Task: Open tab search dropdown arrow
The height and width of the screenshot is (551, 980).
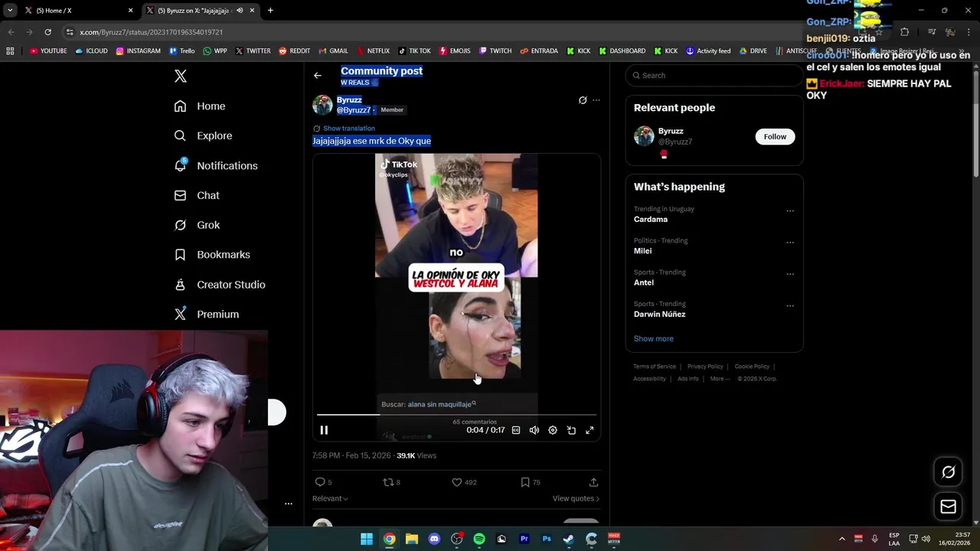Action: 10,11
